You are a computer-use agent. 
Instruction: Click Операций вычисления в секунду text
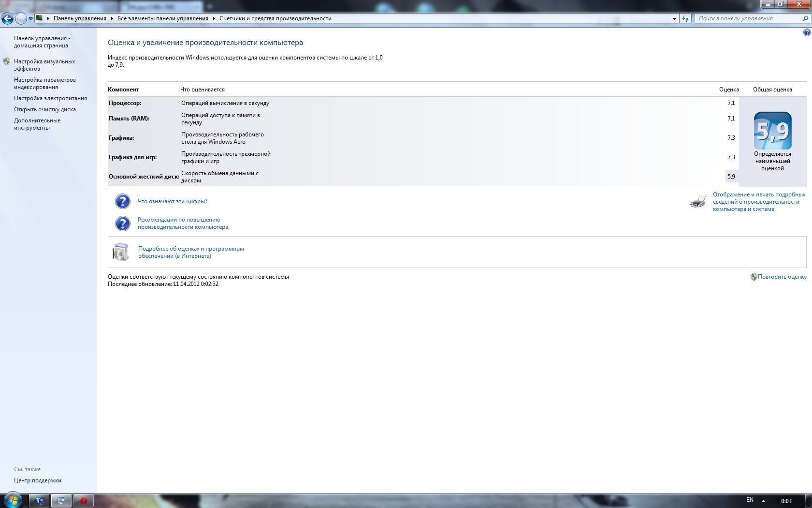point(225,103)
